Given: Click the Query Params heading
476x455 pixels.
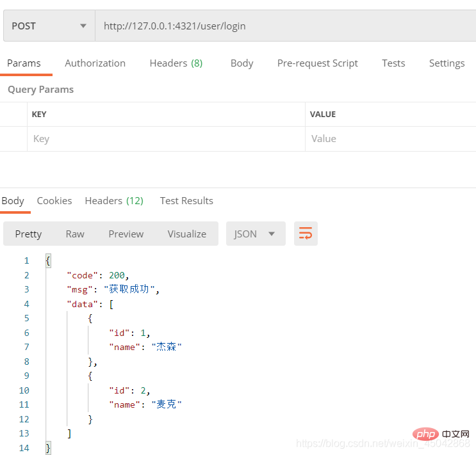Looking at the screenshot, I should [40, 90].
